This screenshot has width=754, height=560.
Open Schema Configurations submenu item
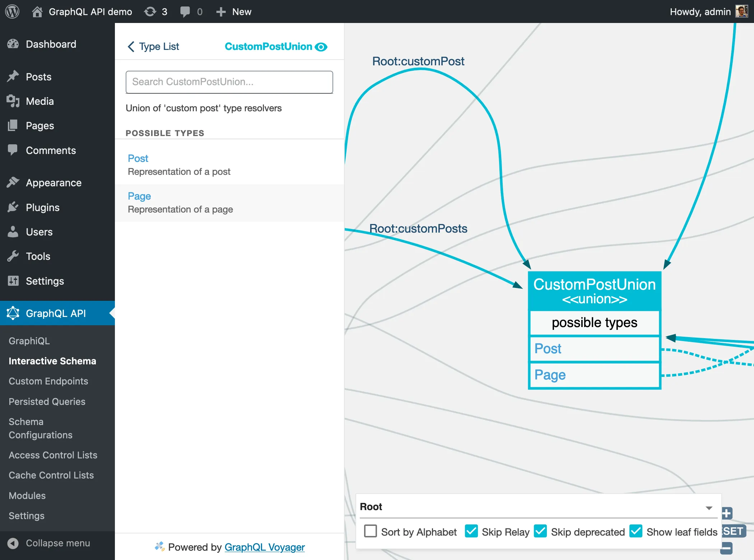click(41, 428)
